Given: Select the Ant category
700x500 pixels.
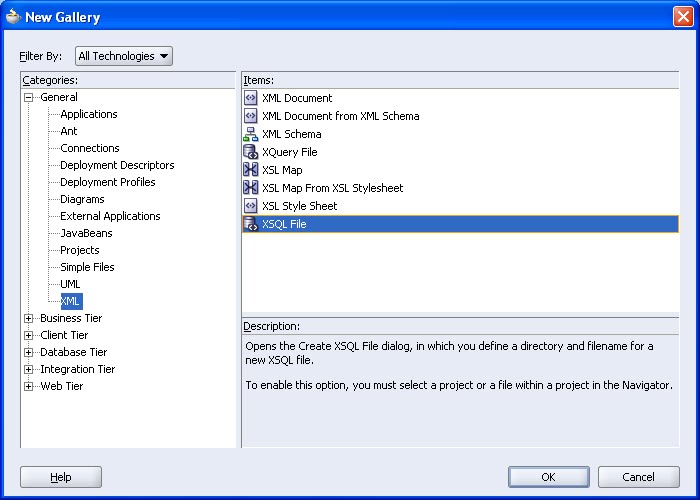Looking at the screenshot, I should pos(69,131).
